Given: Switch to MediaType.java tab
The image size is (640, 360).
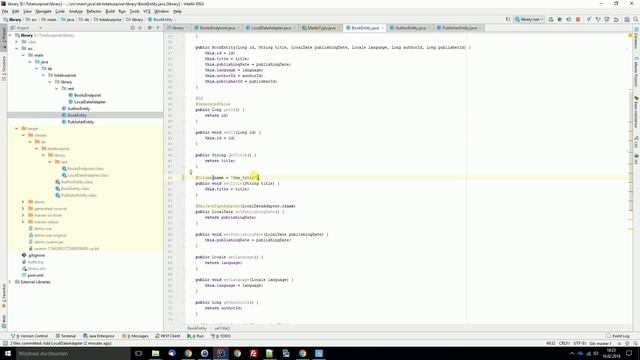Looking at the screenshot, I should 320,28.
